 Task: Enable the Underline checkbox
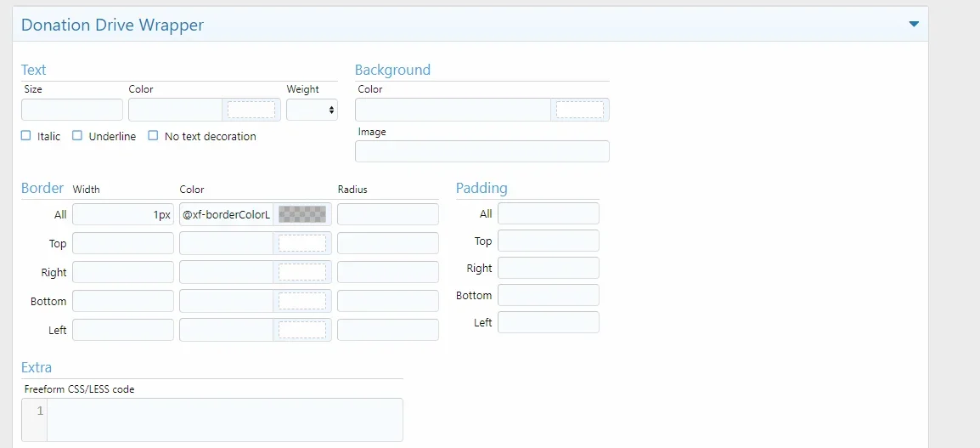point(77,136)
